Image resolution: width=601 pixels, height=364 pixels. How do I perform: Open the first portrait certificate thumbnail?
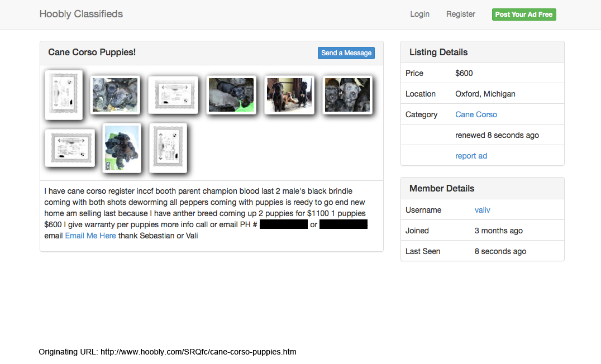point(64,95)
